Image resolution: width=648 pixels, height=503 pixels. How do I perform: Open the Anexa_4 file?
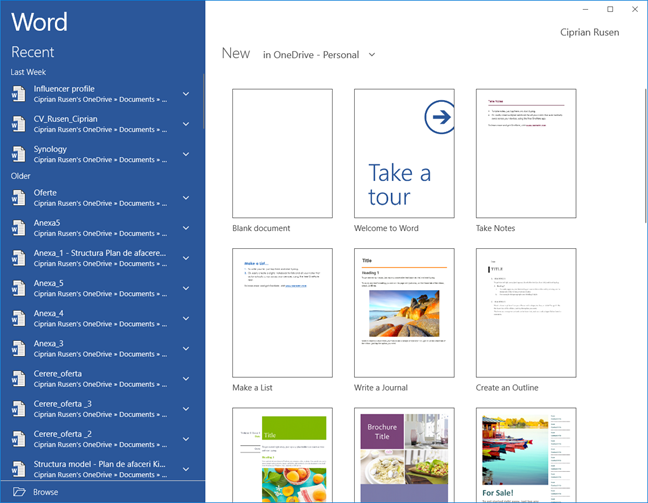102,319
